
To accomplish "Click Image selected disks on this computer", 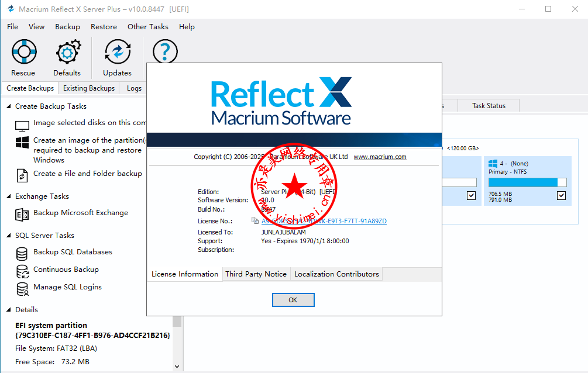I will [x=90, y=123].
